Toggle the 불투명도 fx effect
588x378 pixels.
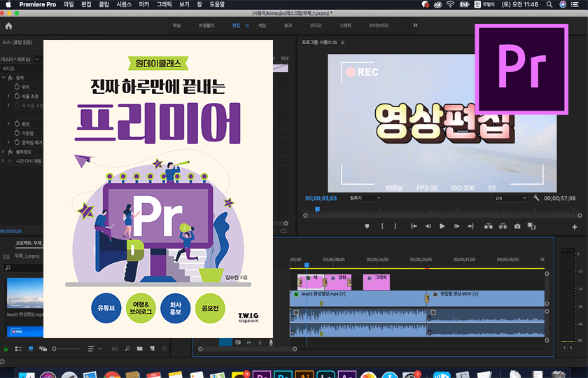[x=10, y=151]
